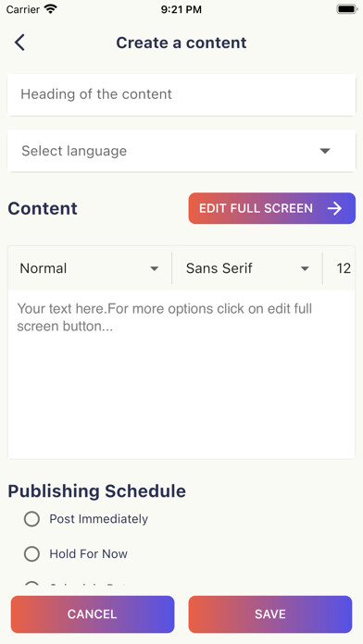Click the EDIT FULL SCREEN button
The image size is (363, 644).
click(x=271, y=208)
